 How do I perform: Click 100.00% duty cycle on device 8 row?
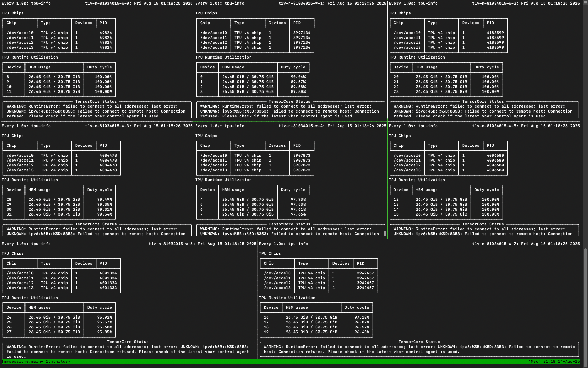(103, 77)
